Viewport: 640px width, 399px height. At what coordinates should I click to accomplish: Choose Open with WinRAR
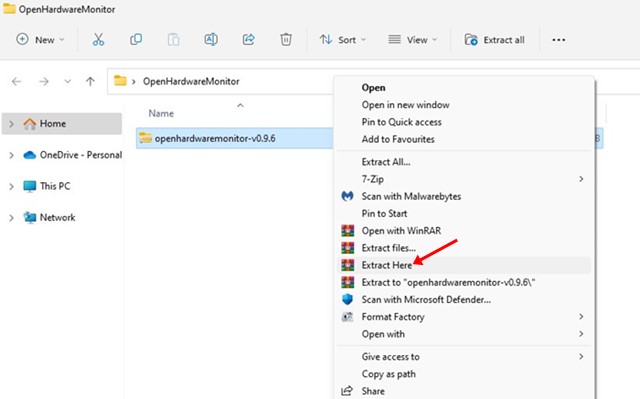(464, 231)
